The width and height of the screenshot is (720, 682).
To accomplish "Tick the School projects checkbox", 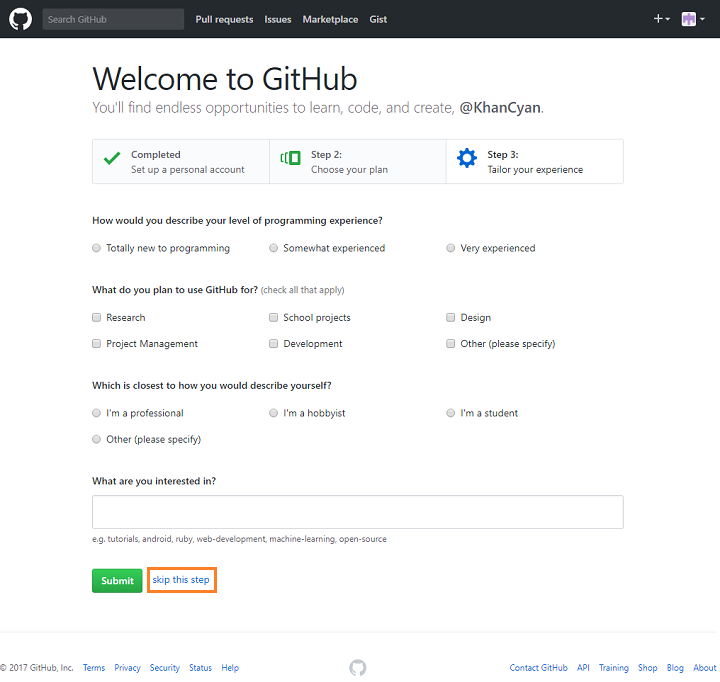I will (x=274, y=317).
